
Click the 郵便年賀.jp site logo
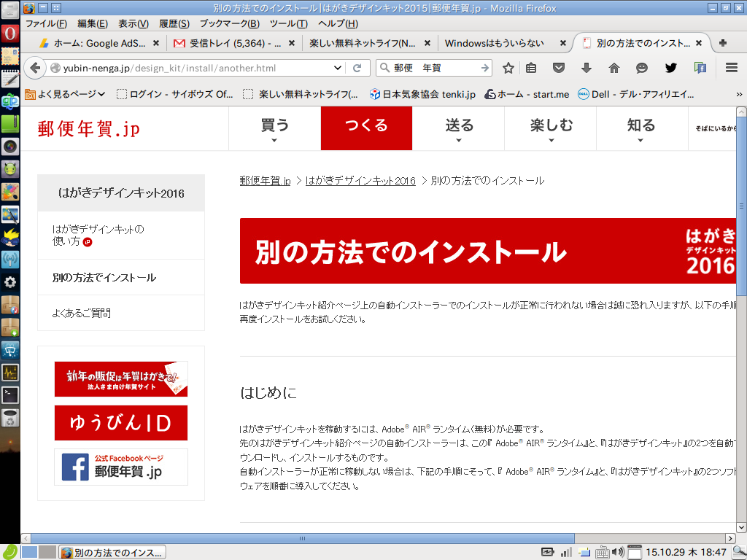tap(88, 128)
